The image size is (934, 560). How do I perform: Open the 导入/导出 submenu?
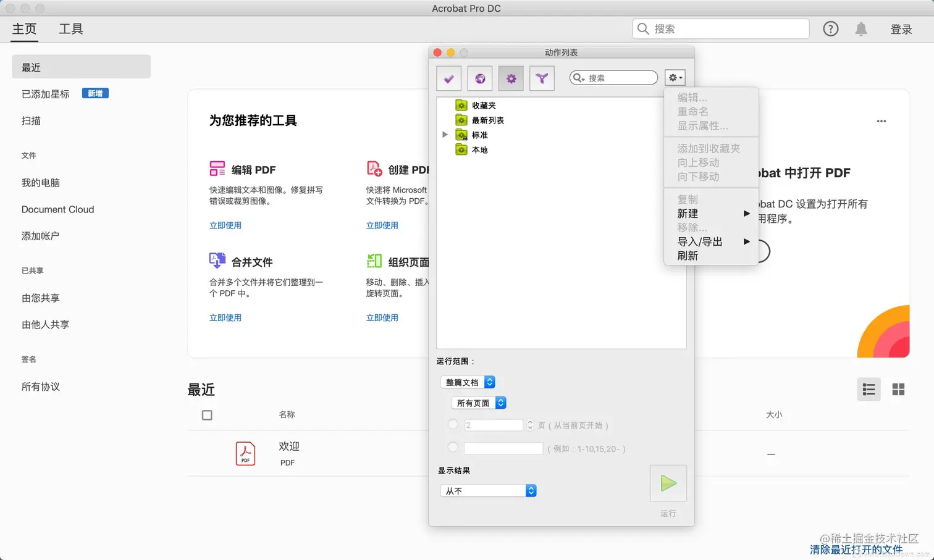pos(711,242)
